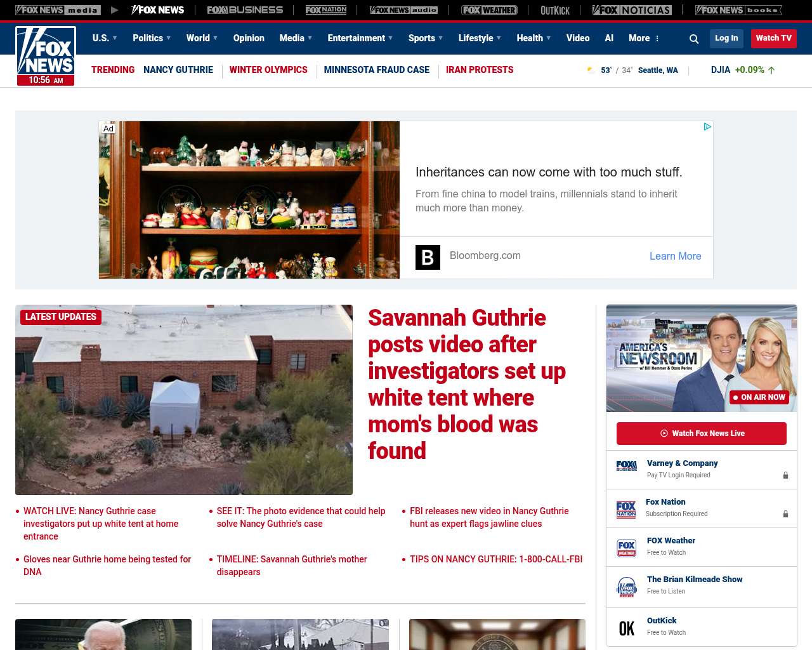Click the Watch TV button
Viewport: 812px width, 650px height.
coord(774,38)
